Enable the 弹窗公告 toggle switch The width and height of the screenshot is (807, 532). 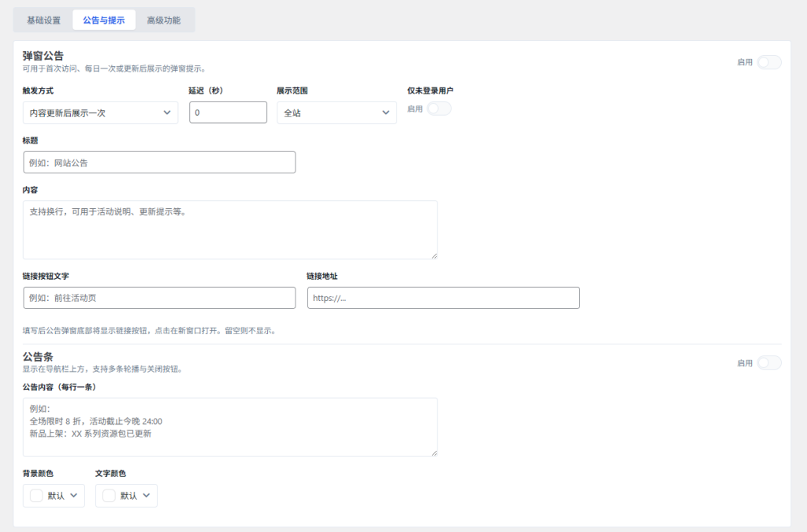tap(768, 62)
